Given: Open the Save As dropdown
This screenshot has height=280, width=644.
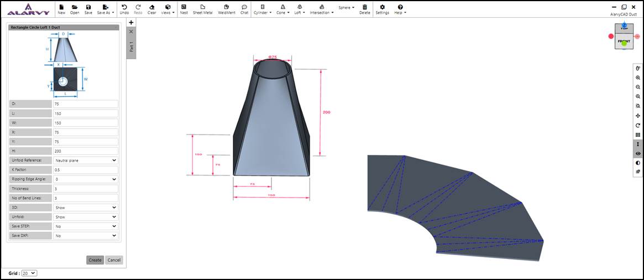Looking at the screenshot, I should (106, 9).
